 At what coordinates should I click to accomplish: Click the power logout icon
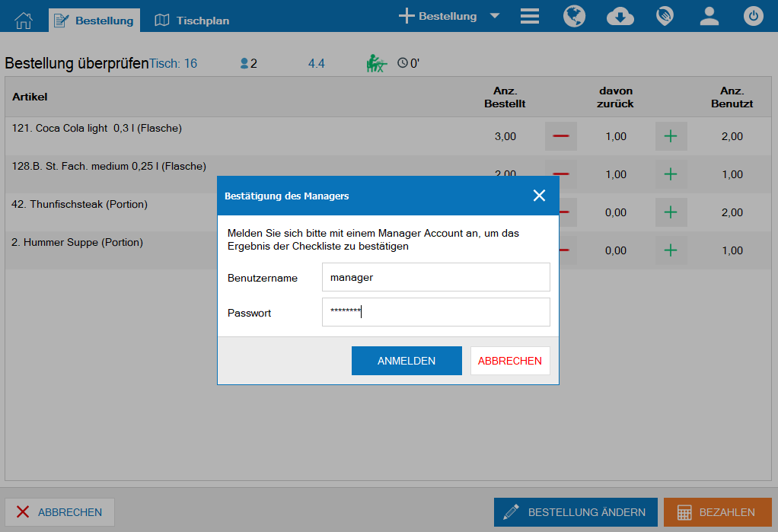(x=754, y=16)
